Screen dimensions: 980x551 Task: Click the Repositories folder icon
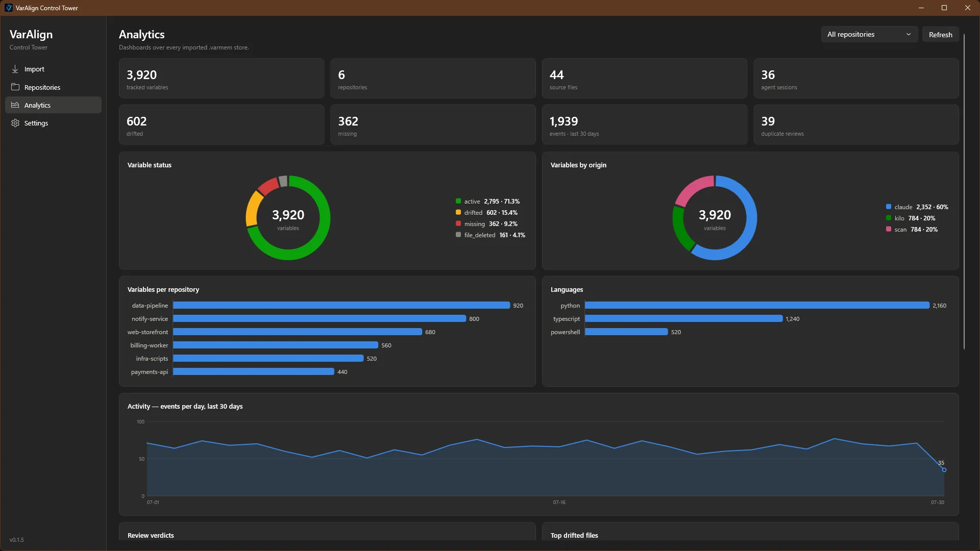(x=15, y=87)
